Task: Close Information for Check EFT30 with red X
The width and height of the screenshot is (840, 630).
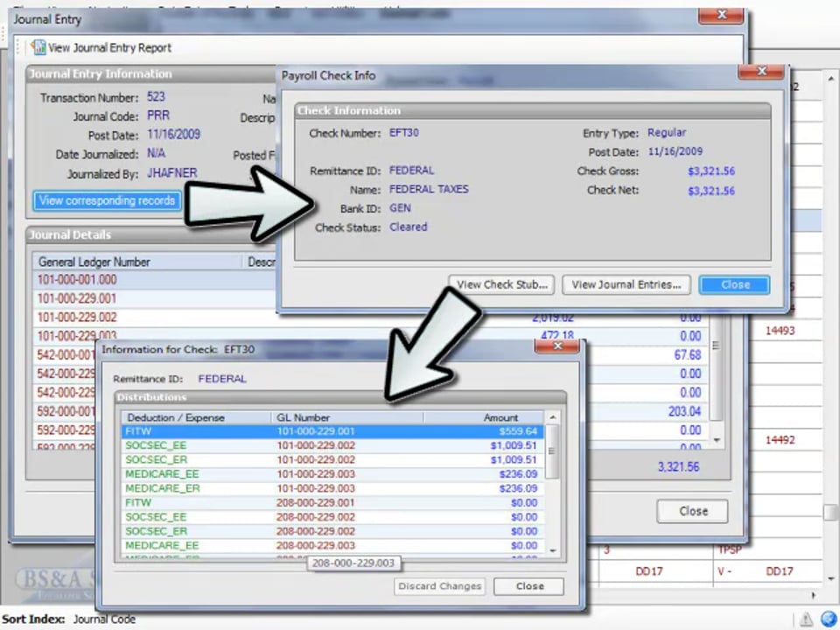Action: pos(557,346)
